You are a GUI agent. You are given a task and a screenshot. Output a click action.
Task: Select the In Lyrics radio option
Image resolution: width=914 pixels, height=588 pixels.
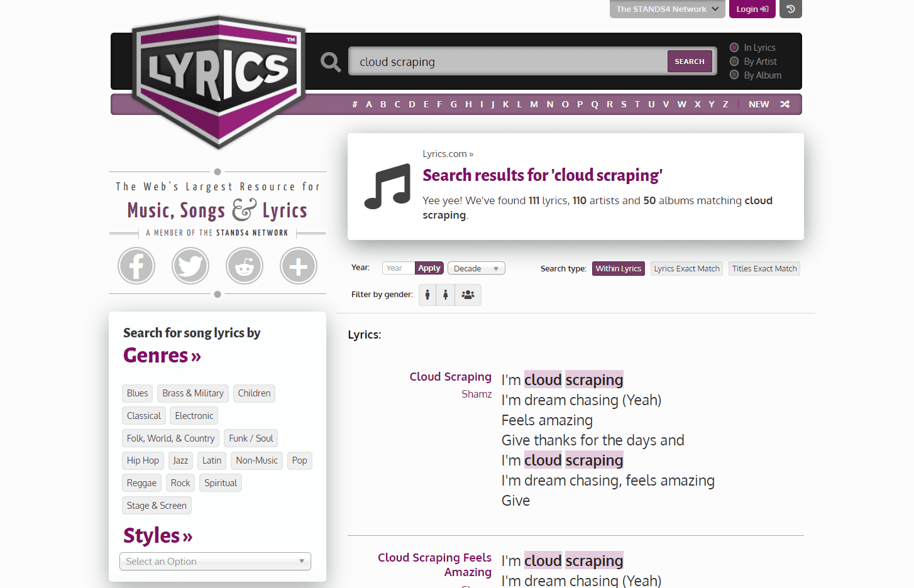click(x=734, y=48)
